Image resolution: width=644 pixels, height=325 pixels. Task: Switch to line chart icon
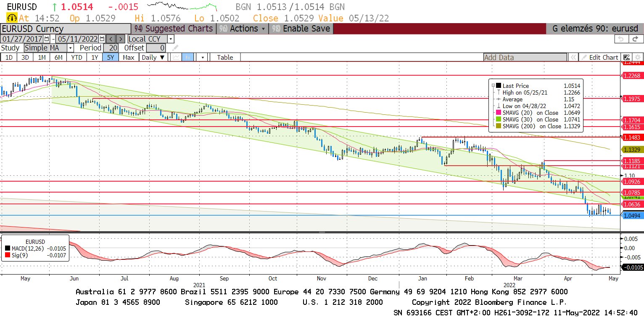(177, 57)
